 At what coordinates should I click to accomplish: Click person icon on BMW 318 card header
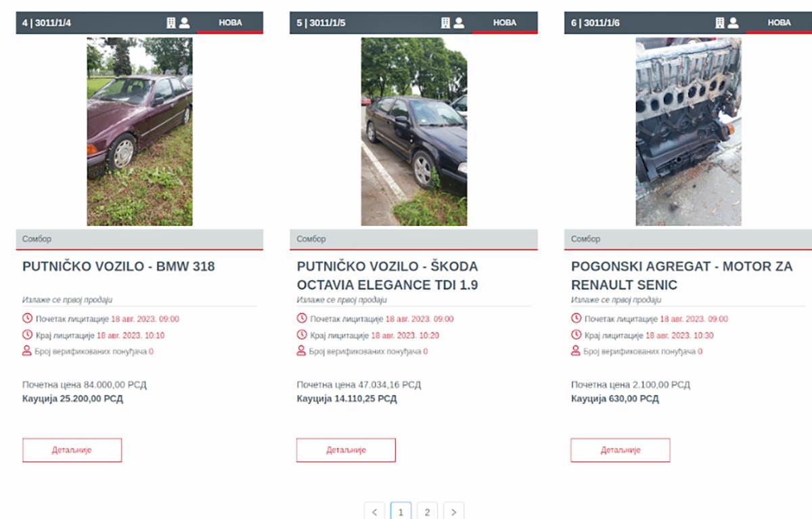tap(184, 22)
